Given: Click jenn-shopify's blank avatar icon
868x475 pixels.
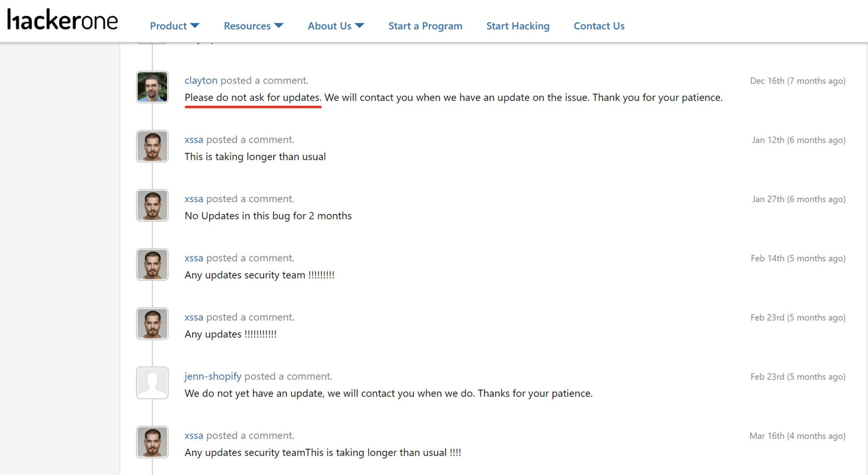Looking at the screenshot, I should coord(152,383).
